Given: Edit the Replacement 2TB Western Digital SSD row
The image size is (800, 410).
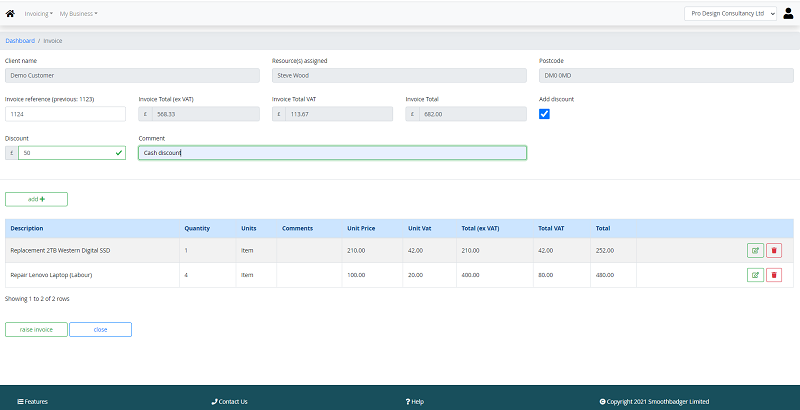Looking at the screenshot, I should click(755, 250).
